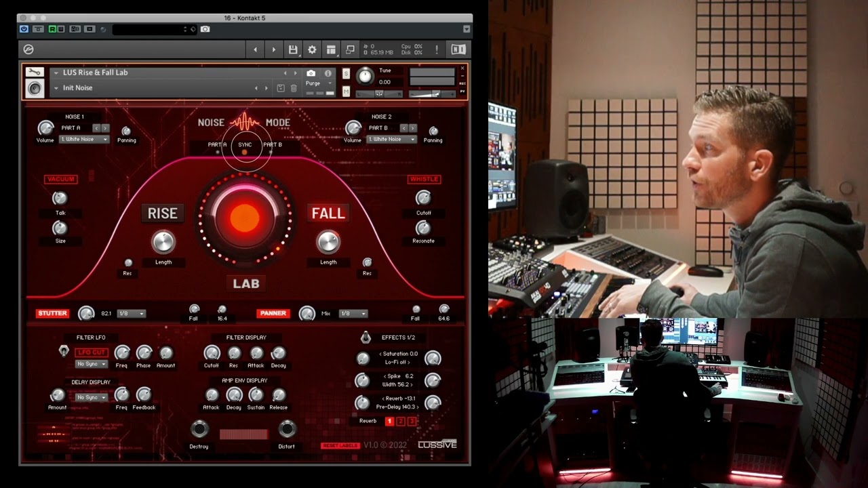Image resolution: width=868 pixels, height=488 pixels.
Task: Switch to the RISE tab
Action: [163, 213]
